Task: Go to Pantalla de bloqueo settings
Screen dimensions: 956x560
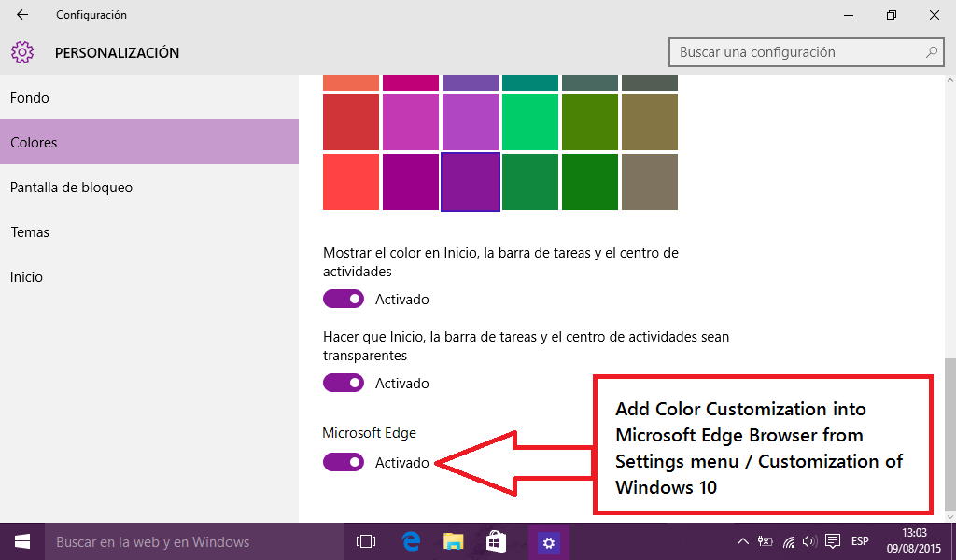Action: tap(149, 187)
